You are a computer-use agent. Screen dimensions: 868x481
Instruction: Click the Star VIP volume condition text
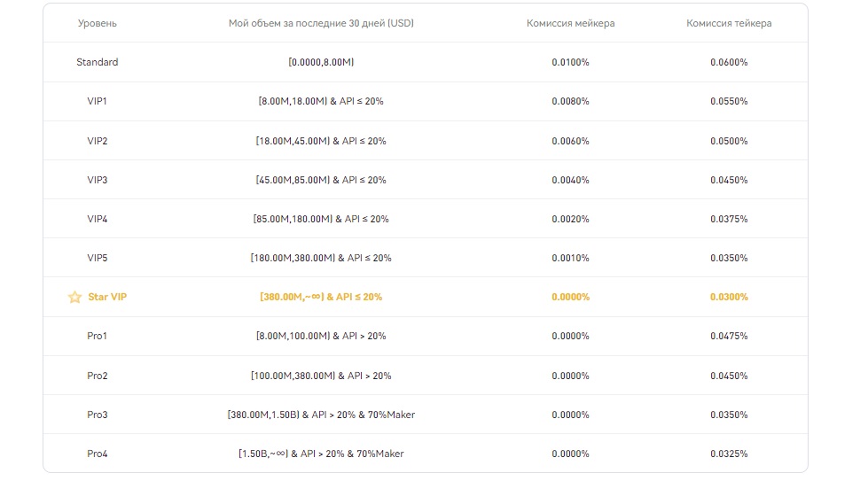pyautogui.click(x=321, y=298)
